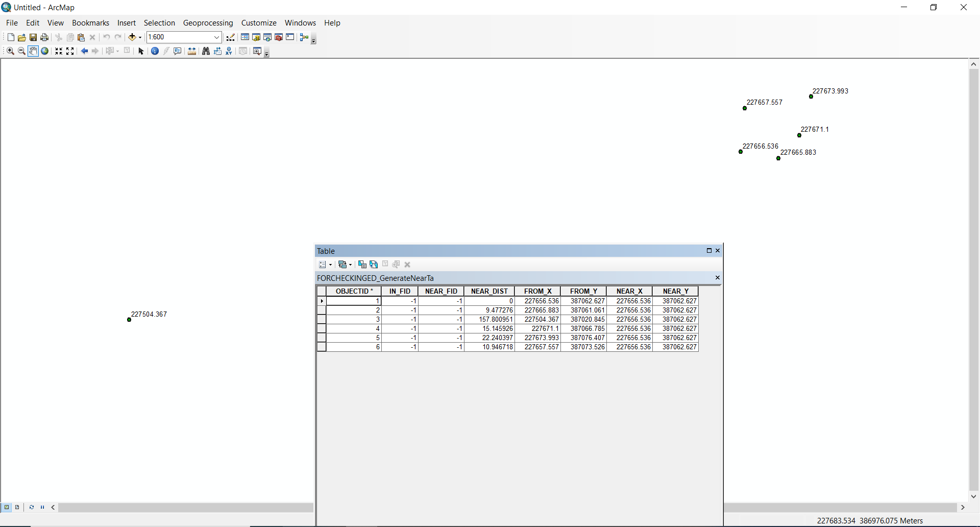This screenshot has width=980, height=527.
Task: Activate the Identify tool
Action: pyautogui.click(x=155, y=51)
